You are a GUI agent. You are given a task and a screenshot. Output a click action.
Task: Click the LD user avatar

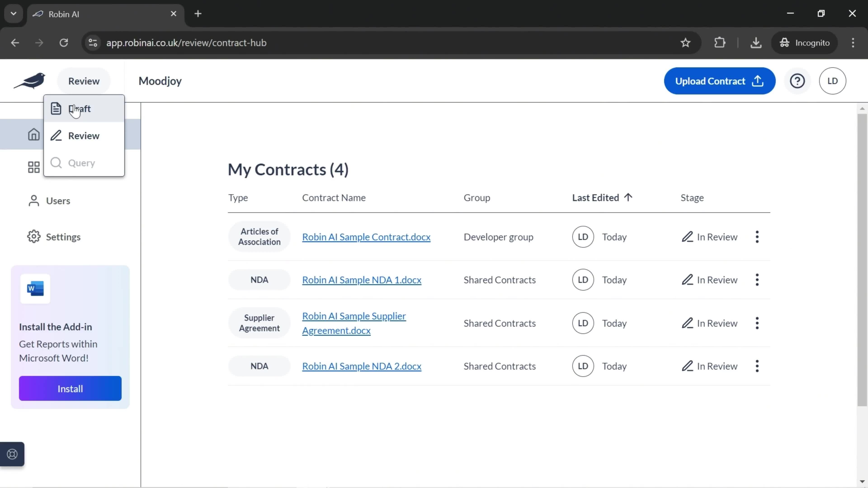[833, 80]
